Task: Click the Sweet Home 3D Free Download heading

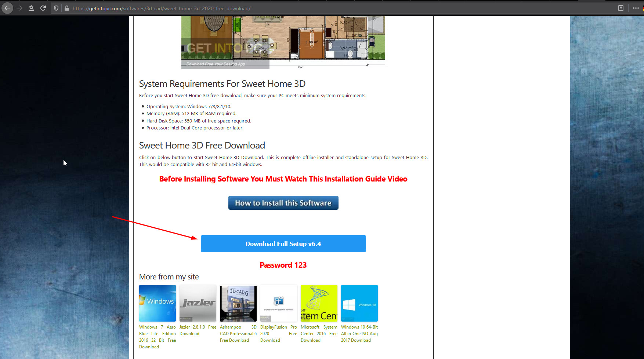Action: click(202, 146)
